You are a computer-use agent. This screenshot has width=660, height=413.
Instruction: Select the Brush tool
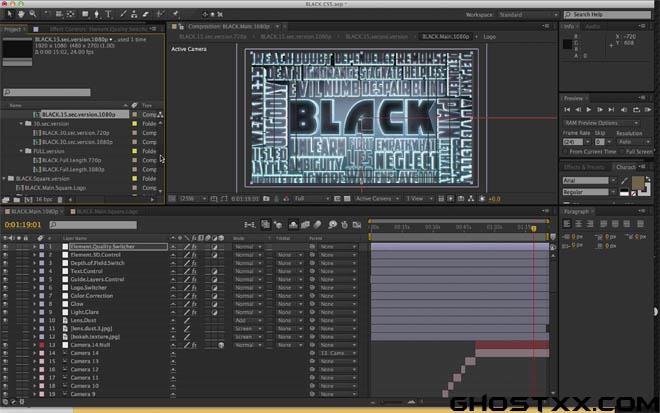(x=123, y=14)
